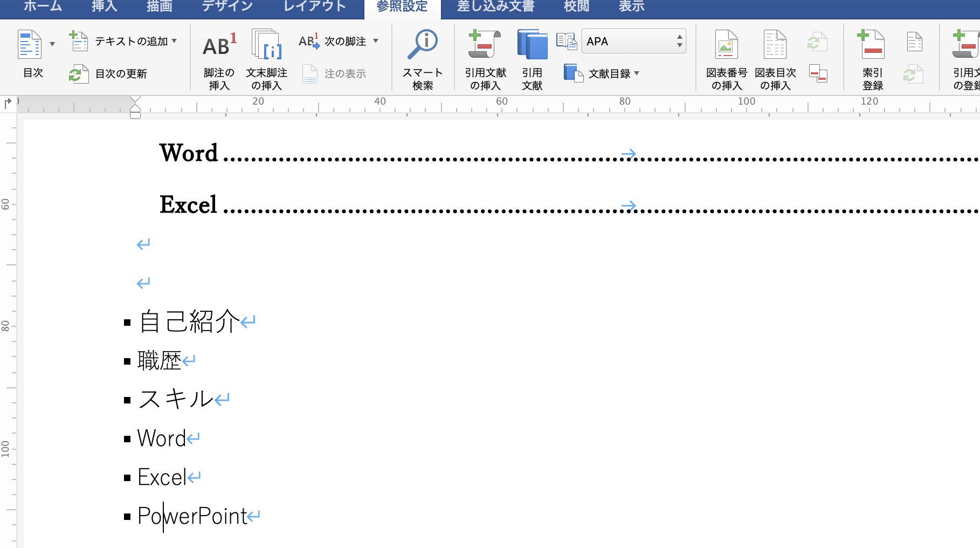Click the tab stop selector at ruler corner
The height and width of the screenshot is (548, 980).
point(8,103)
